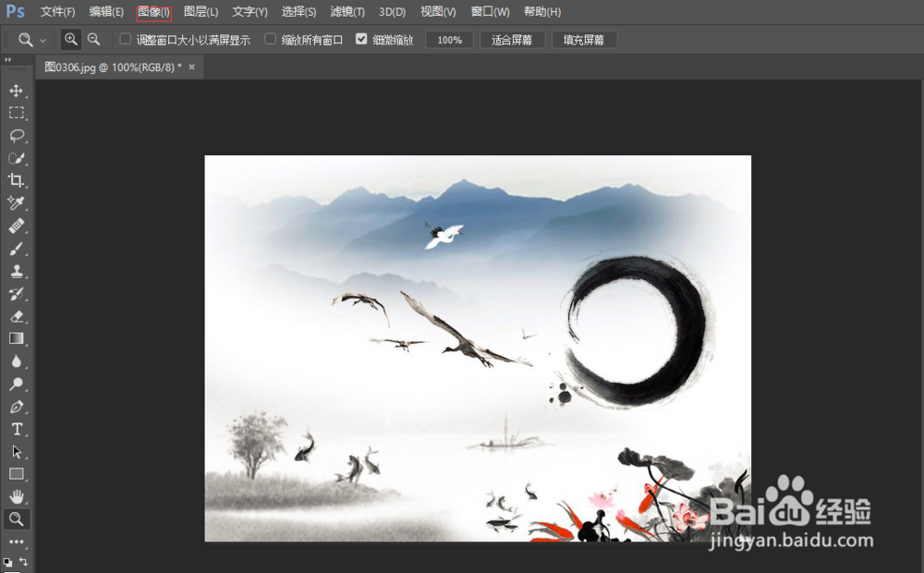Select the Horizontal Type tool
Image resolution: width=924 pixels, height=573 pixels.
tap(17, 429)
